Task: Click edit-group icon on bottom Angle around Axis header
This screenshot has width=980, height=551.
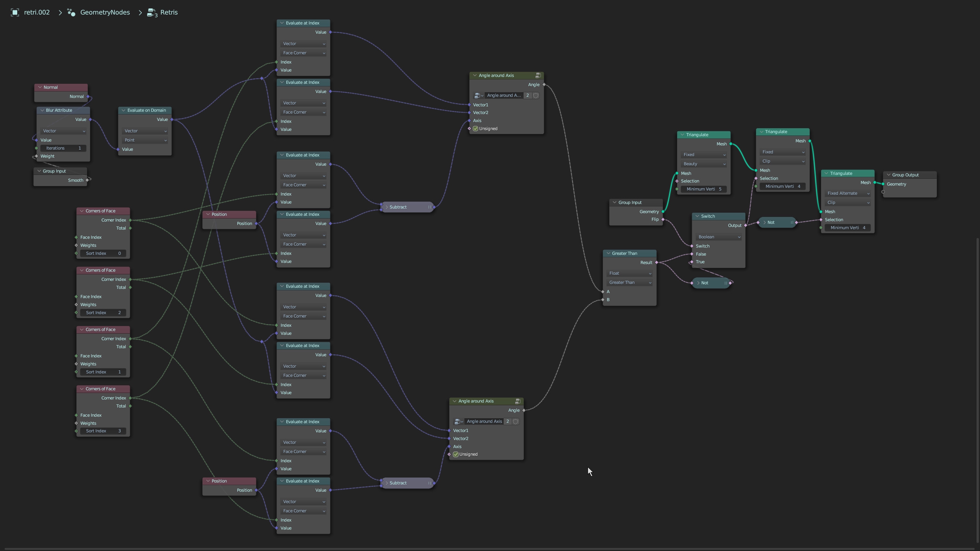Action: point(518,401)
